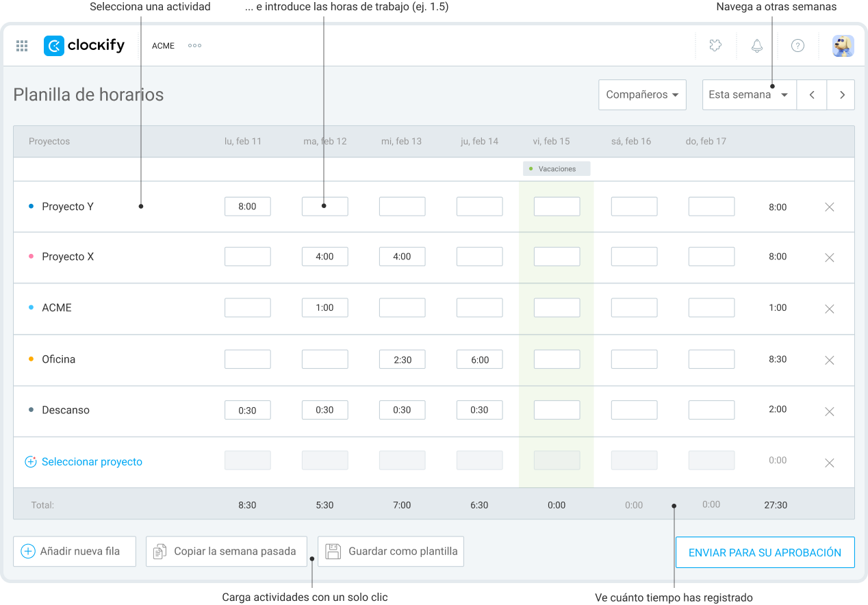The height and width of the screenshot is (605, 868).
Task: Delete the Oficina row
Action: point(829,360)
